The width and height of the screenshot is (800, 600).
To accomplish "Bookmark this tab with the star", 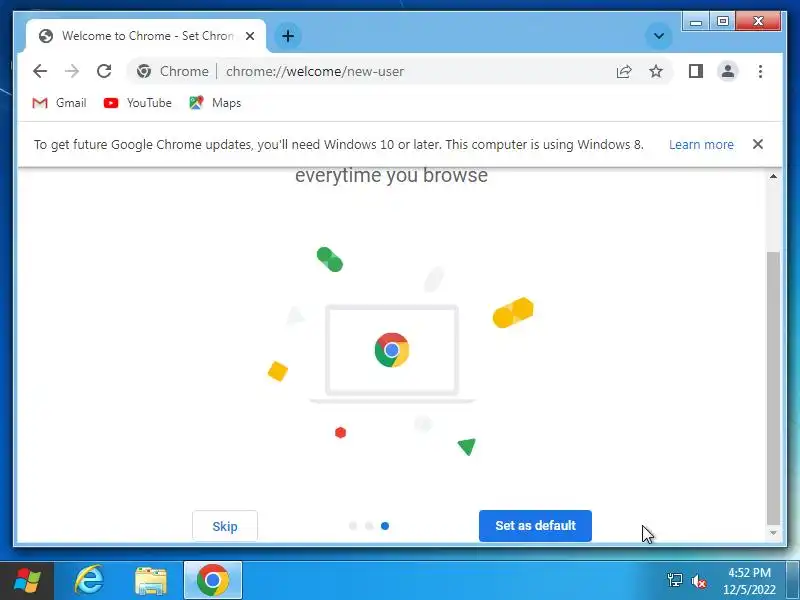I will [x=656, y=71].
